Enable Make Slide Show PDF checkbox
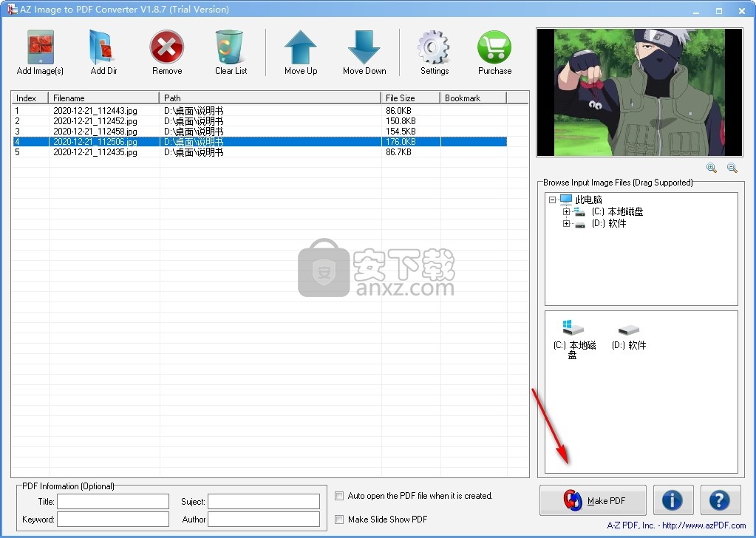The height and width of the screenshot is (538, 756). coord(339,520)
